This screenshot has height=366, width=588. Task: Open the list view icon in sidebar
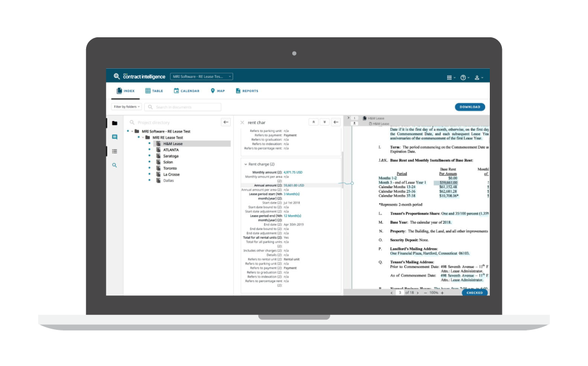click(x=115, y=151)
